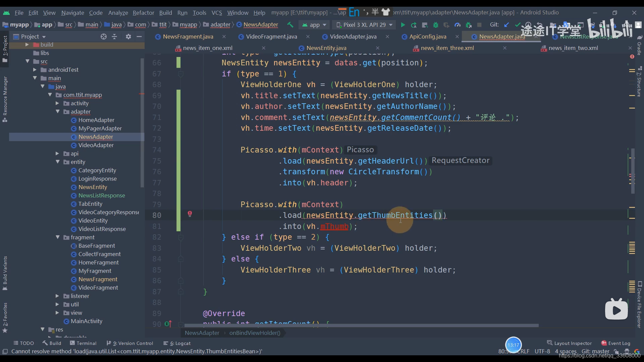Close the VideoAdapter.java tab

coord(387,37)
